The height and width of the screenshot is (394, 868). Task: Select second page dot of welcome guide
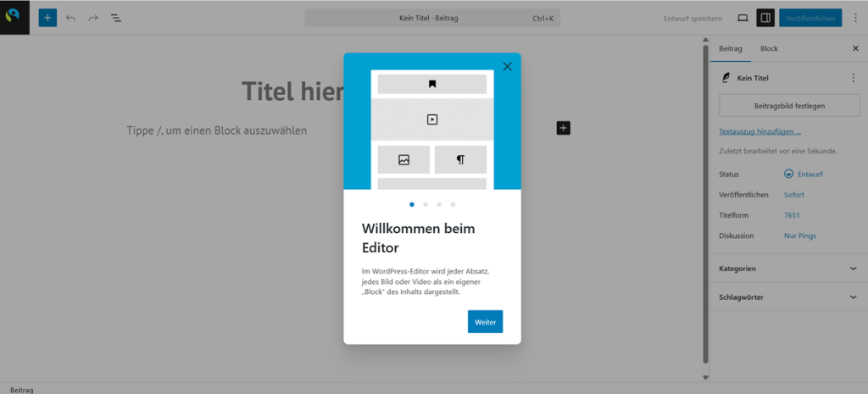426,204
